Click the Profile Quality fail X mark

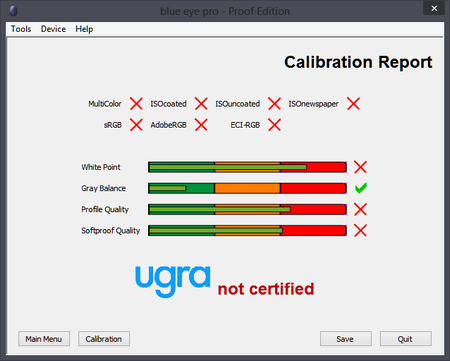click(360, 209)
